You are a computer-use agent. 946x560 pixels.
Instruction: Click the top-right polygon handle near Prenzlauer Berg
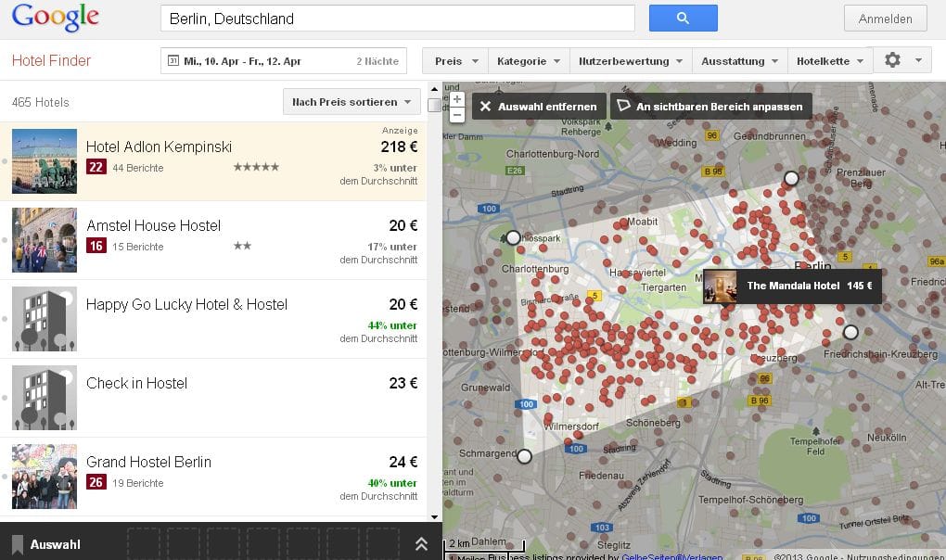(791, 178)
